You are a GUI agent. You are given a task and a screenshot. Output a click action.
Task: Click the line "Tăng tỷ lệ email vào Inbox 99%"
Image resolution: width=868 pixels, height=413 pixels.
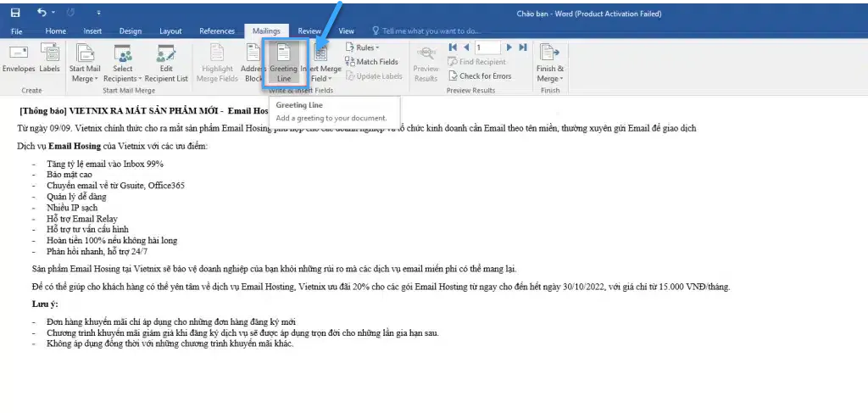[105, 165]
